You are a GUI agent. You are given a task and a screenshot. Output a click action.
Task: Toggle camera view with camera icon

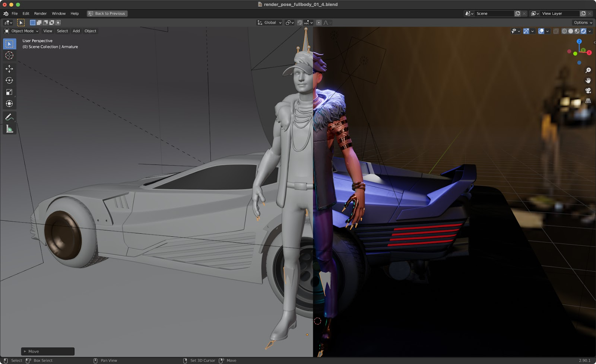(588, 90)
